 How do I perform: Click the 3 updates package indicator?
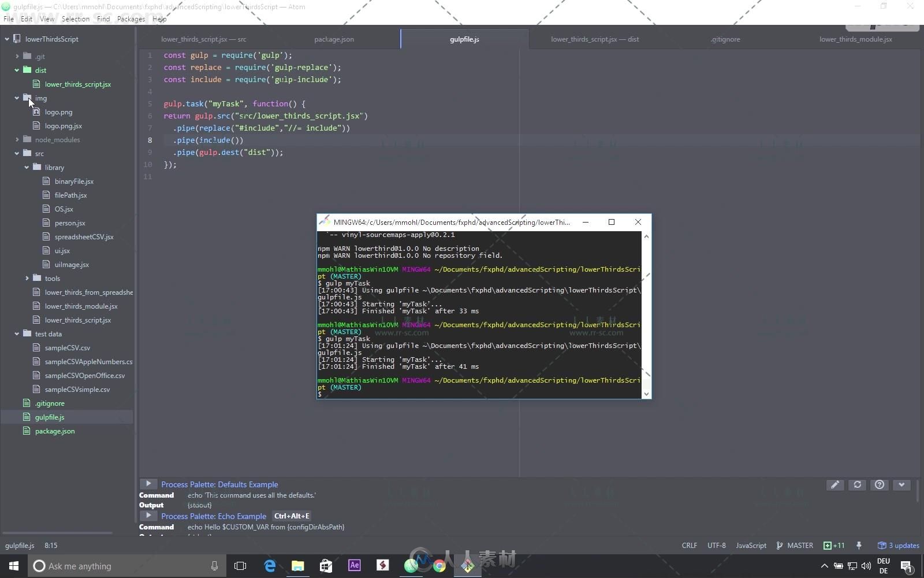click(899, 546)
